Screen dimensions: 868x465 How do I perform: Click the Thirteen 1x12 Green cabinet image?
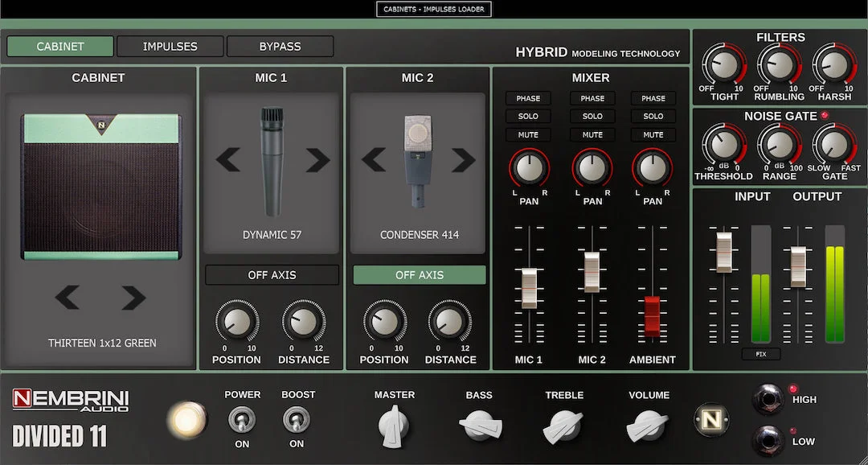(x=101, y=187)
